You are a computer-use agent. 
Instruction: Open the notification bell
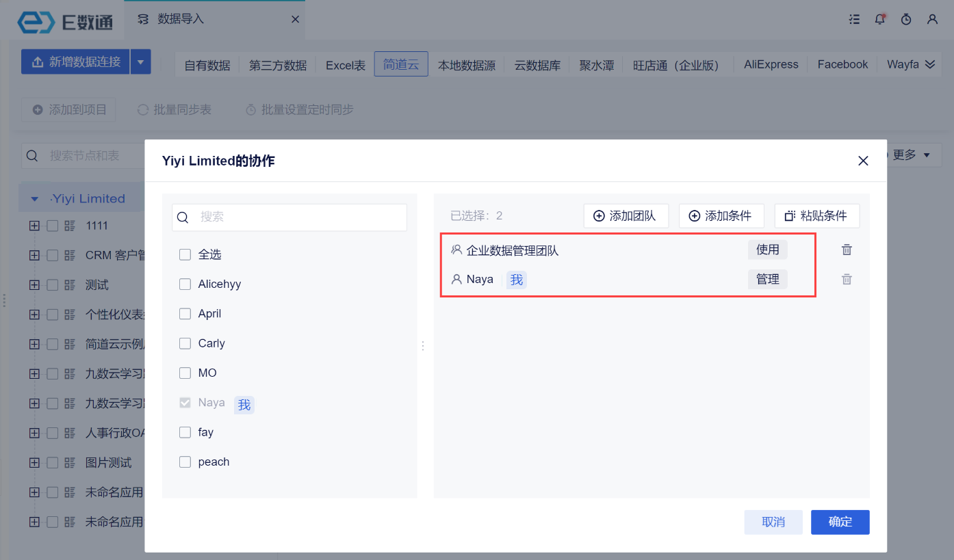[x=880, y=19]
